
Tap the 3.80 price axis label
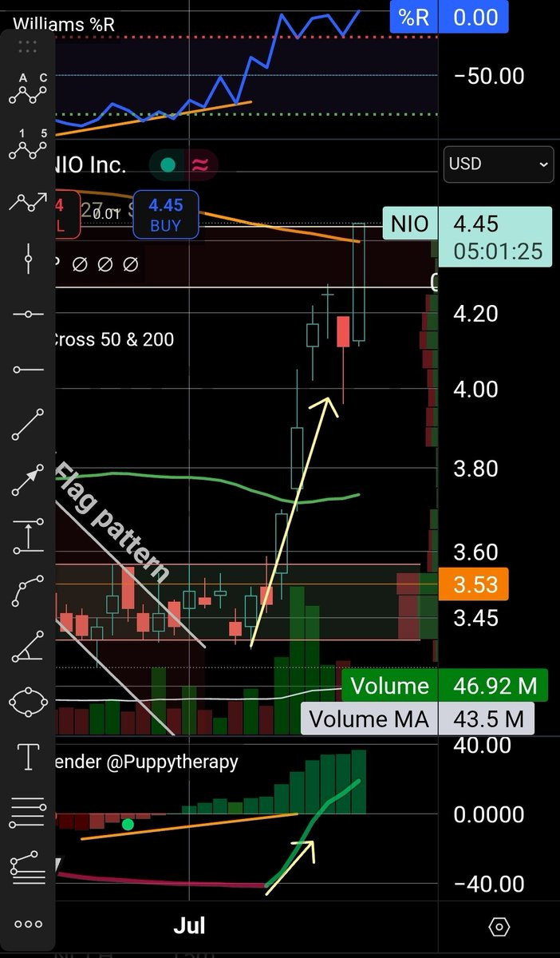tap(475, 469)
